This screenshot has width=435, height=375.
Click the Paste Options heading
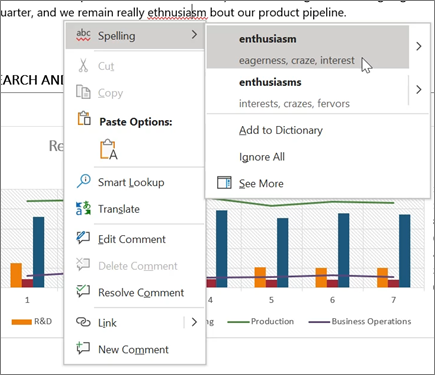coord(136,122)
